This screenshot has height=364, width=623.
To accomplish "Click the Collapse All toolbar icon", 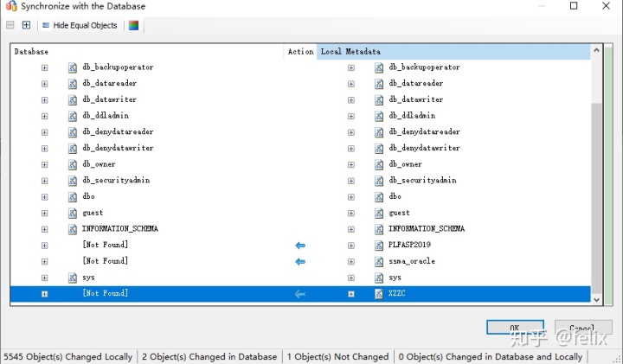I will [10, 25].
